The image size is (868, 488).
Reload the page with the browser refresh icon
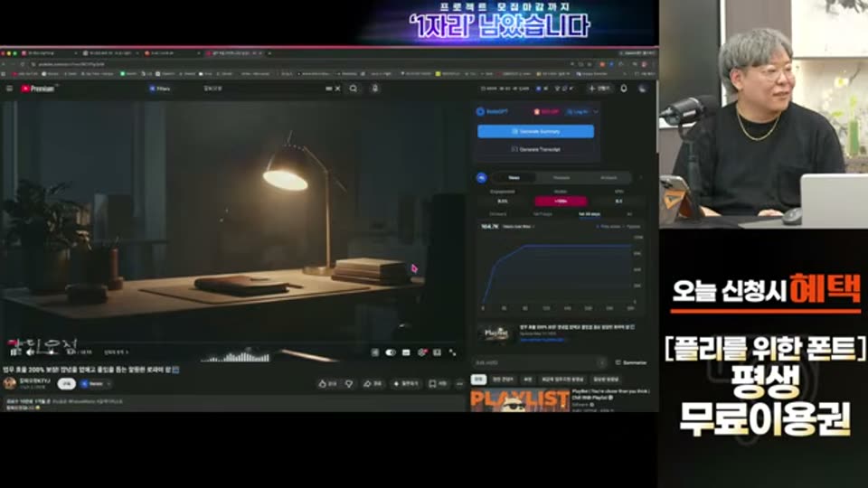(23, 64)
